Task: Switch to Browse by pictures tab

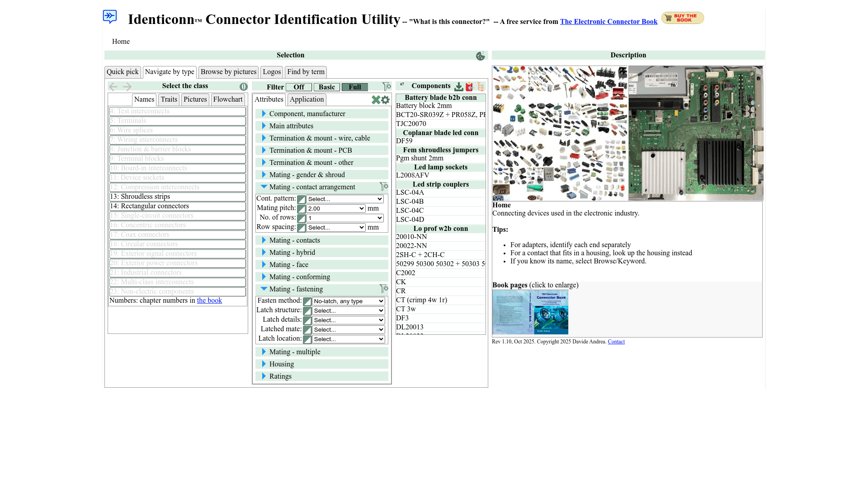Action: (228, 72)
